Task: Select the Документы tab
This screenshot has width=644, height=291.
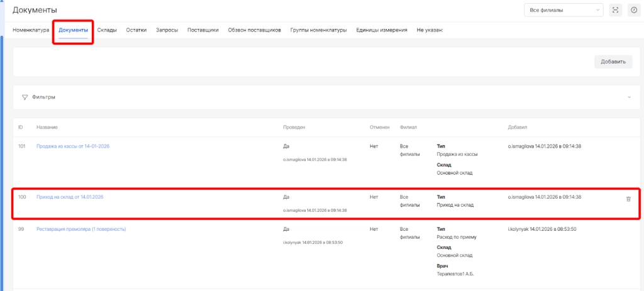Action: 73,30
